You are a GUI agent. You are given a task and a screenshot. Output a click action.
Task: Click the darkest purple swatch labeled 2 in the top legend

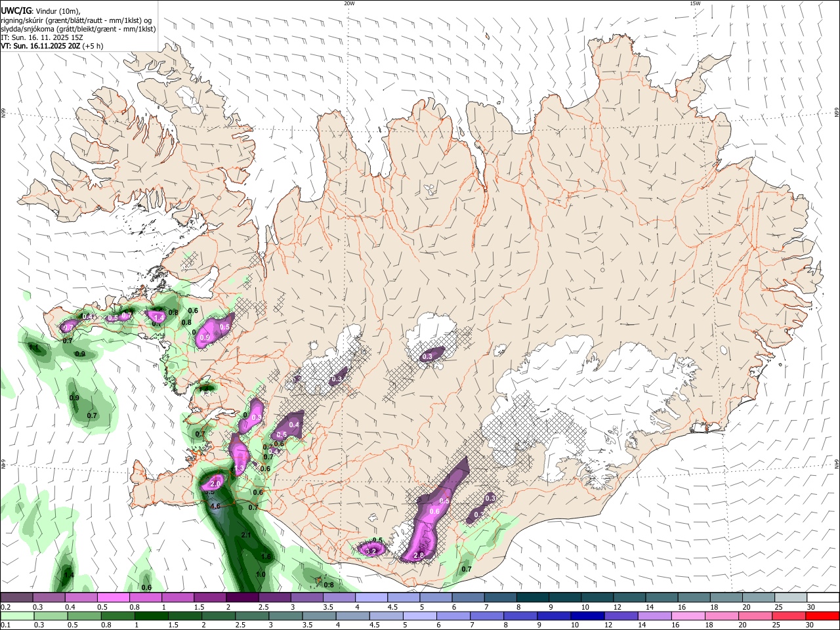(x=243, y=598)
